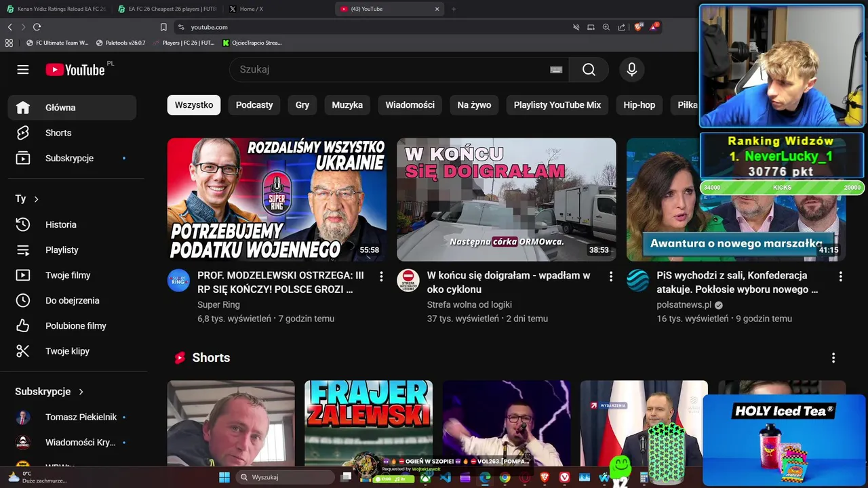Open Shorts from the sidebar
This screenshot has height=488, width=868.
73,133
